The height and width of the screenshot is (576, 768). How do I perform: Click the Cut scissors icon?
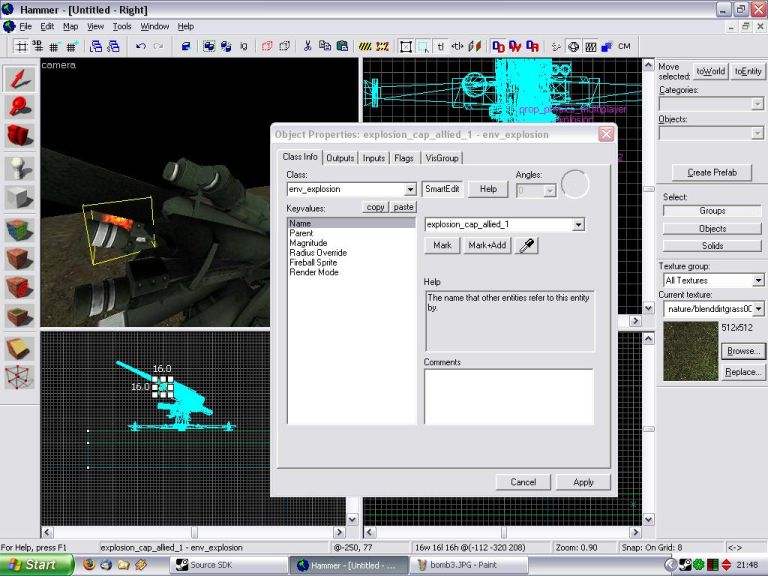coord(308,47)
